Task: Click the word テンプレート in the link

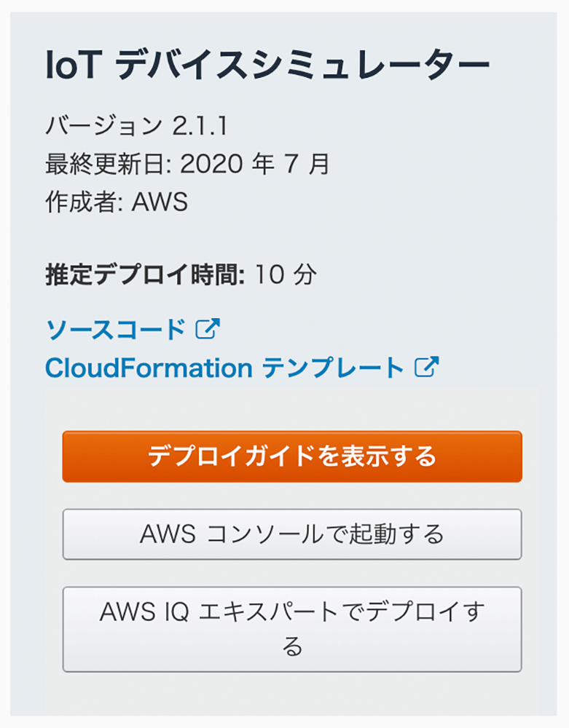Action: (332, 368)
